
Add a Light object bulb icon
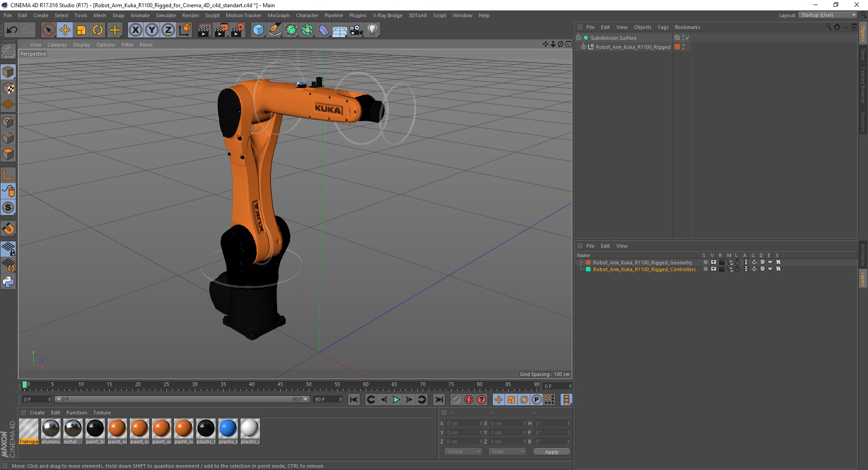373,30
